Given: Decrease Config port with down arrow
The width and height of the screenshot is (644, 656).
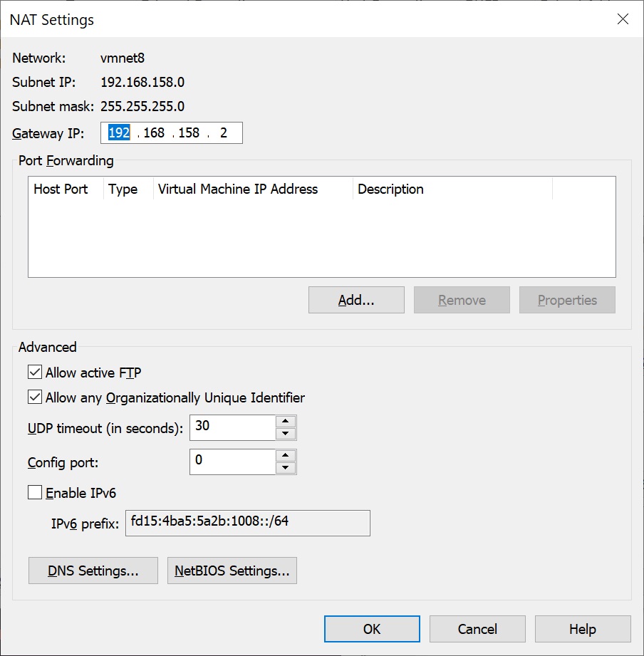Looking at the screenshot, I should click(286, 468).
